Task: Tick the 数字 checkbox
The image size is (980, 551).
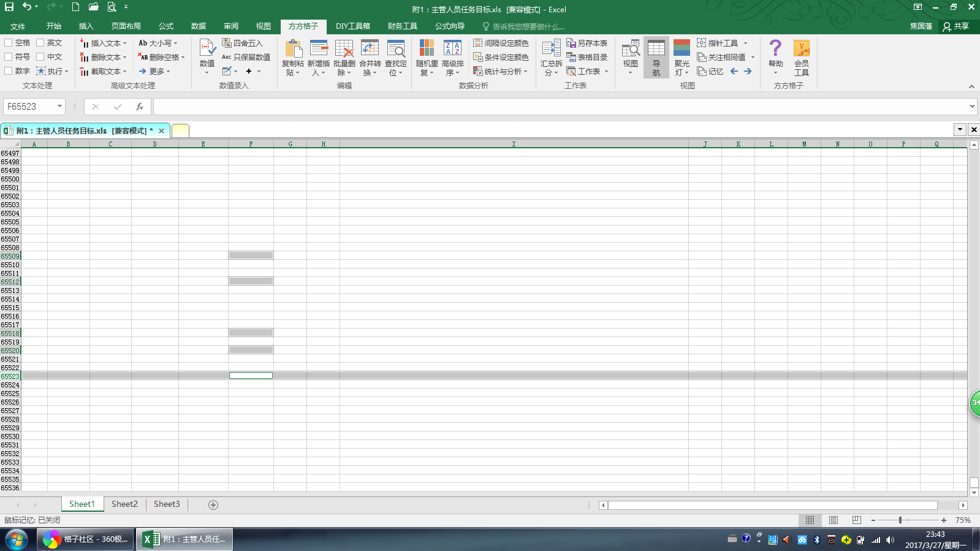Action: [x=9, y=71]
